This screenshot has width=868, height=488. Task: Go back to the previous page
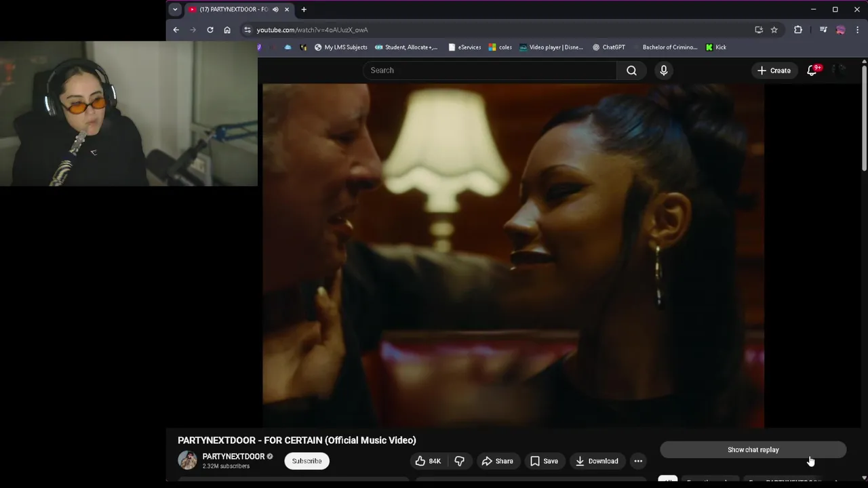[x=176, y=30]
